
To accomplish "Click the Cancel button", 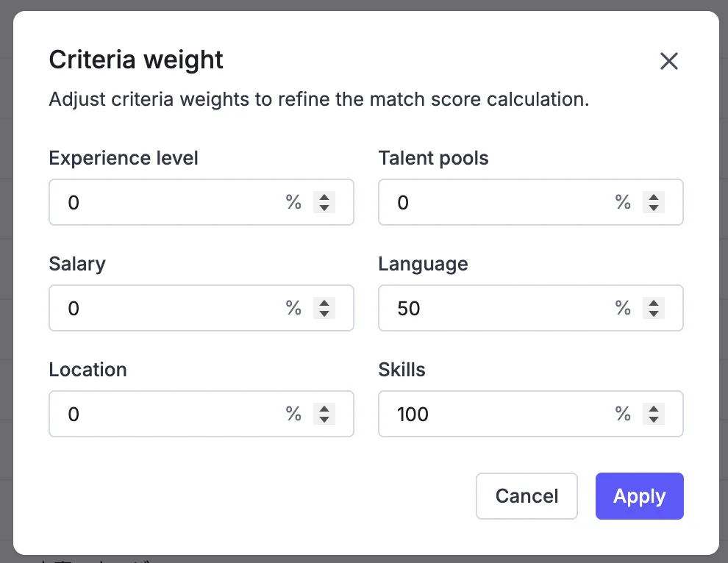I will 527,496.
